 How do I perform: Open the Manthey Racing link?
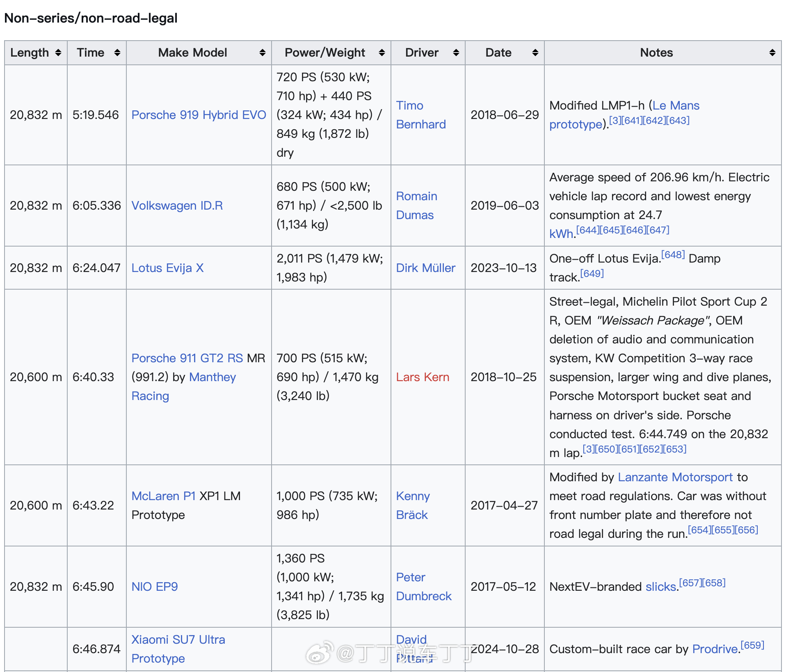point(184,386)
